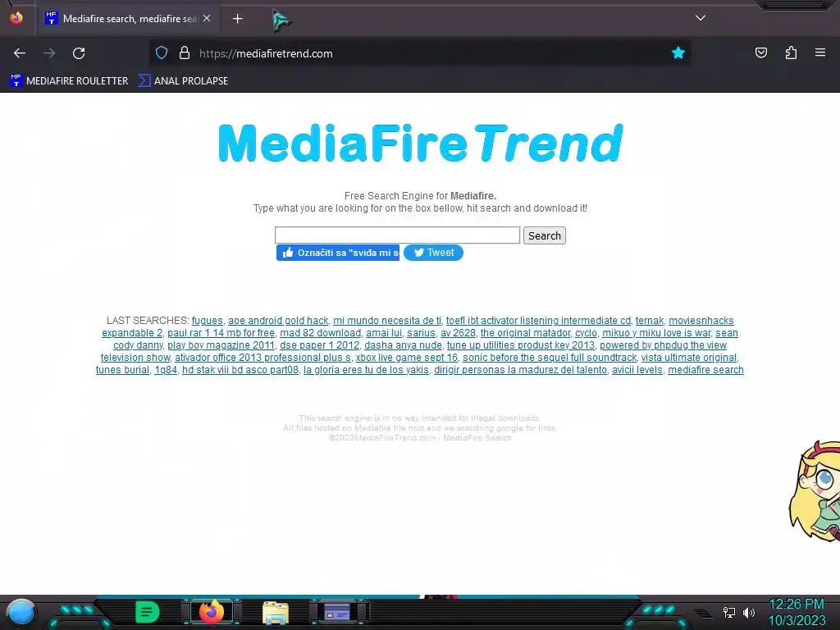
Task: Open a new tab with the plus icon
Action: coord(237,19)
